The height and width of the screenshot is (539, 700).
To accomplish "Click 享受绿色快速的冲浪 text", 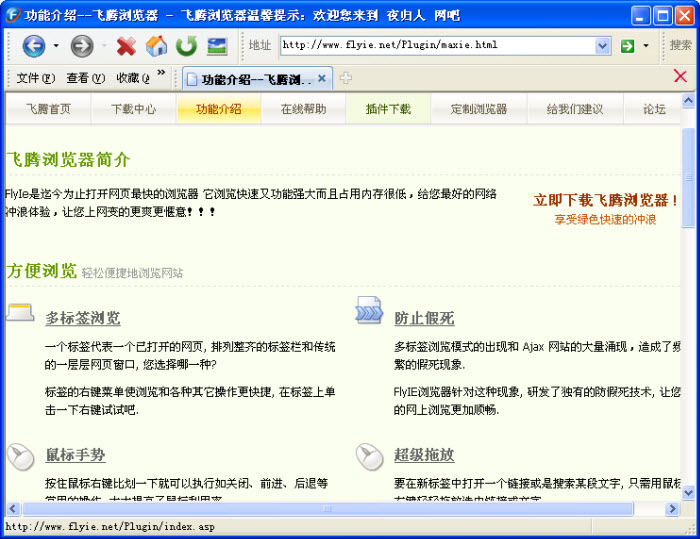I will pyautogui.click(x=605, y=219).
